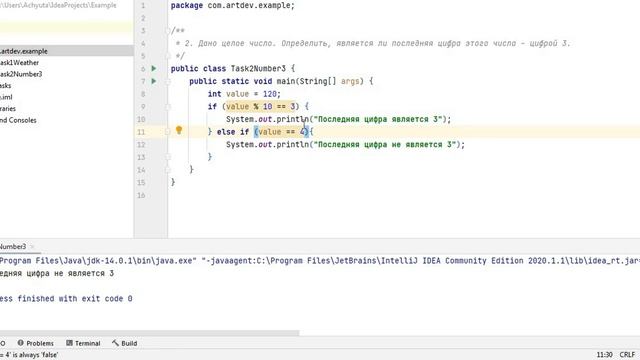The width and height of the screenshot is (640, 360).
Task: Close the Number3 run tab
Action: [x=32, y=247]
